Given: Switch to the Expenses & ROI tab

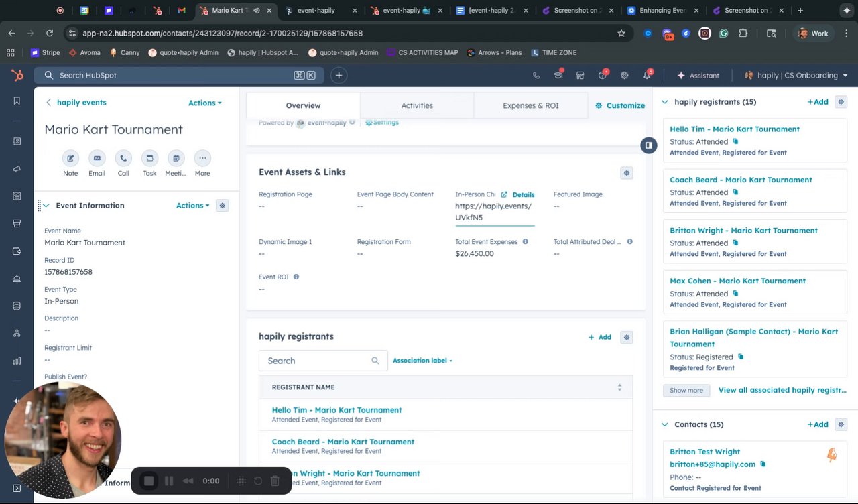Looking at the screenshot, I should click(531, 105).
